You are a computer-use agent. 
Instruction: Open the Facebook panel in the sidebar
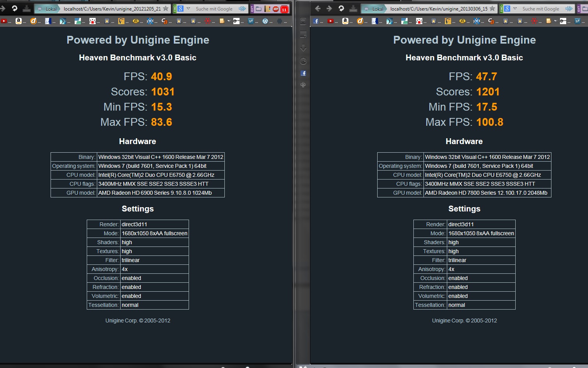coord(303,73)
